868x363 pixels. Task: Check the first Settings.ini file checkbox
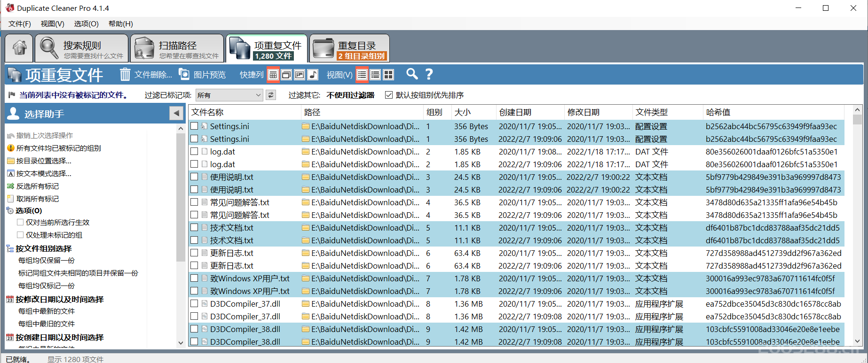[194, 126]
